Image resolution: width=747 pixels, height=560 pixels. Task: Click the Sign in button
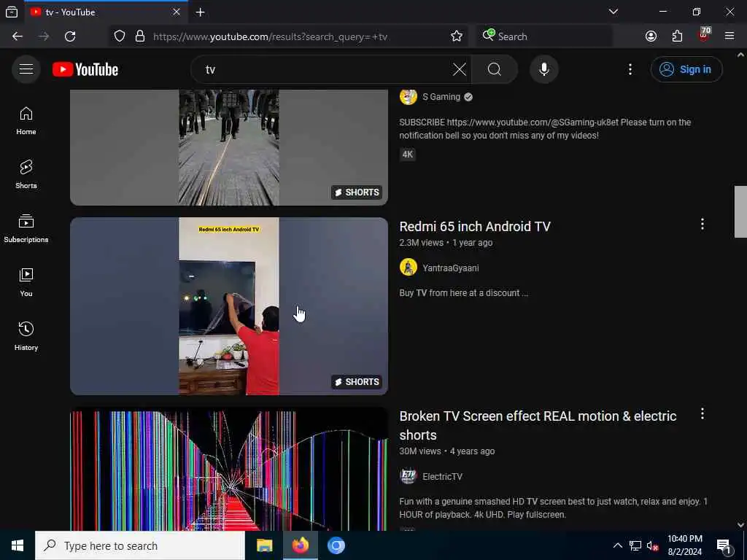tap(686, 69)
